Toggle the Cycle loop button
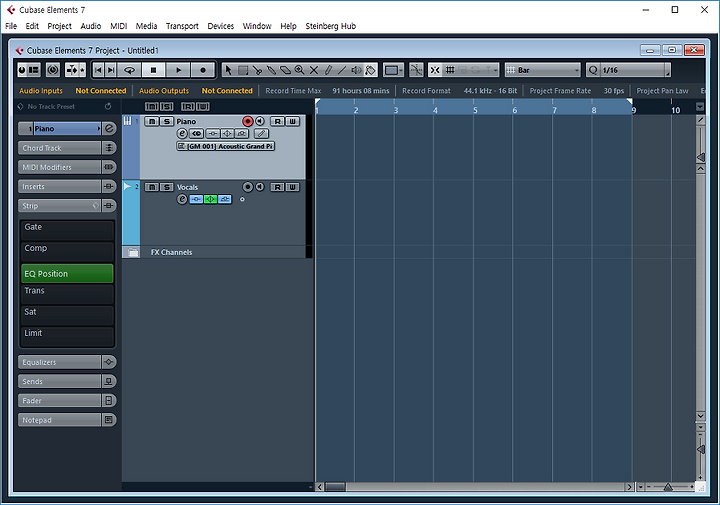The image size is (720, 505). click(129, 70)
